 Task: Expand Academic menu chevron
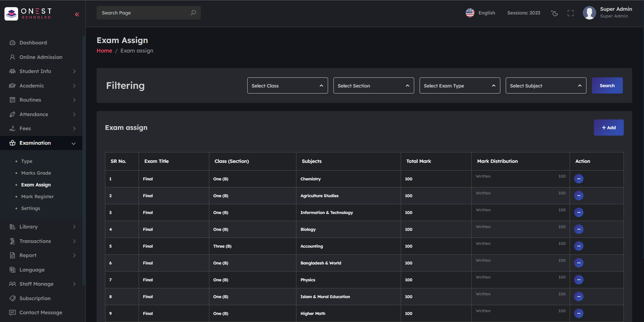(x=74, y=86)
